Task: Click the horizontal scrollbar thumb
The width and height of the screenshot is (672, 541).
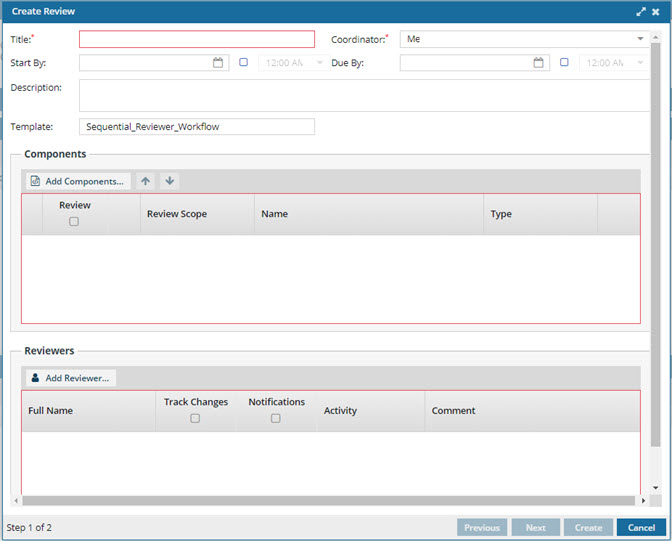Action: (x=329, y=501)
